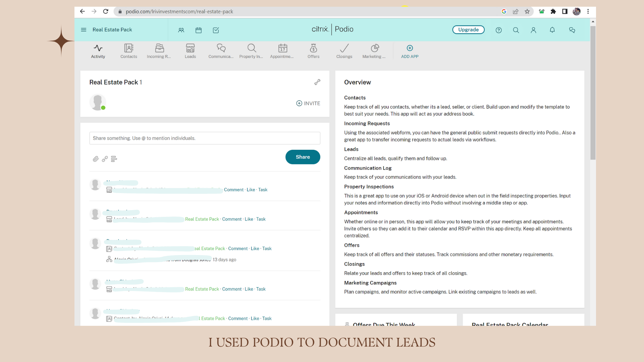Click the workspace calendar icon in header
Viewport: 644px width, 362px height.
[199, 30]
